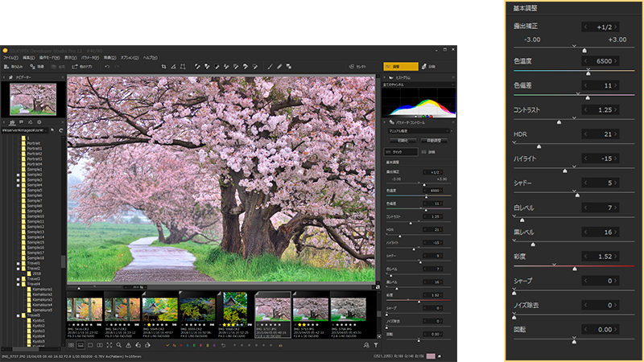This screenshot has width=644, height=362.
Task: Expand the Travel3 folder node
Action: [18, 279]
